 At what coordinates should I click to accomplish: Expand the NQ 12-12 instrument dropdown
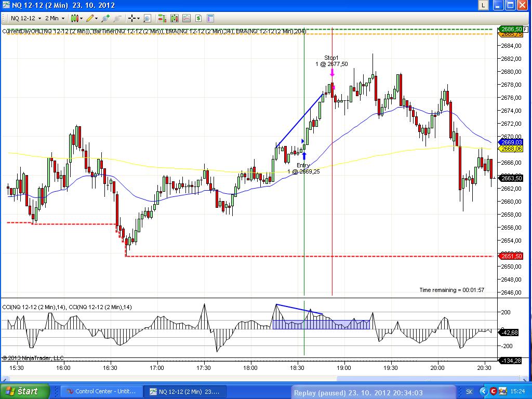[x=39, y=18]
